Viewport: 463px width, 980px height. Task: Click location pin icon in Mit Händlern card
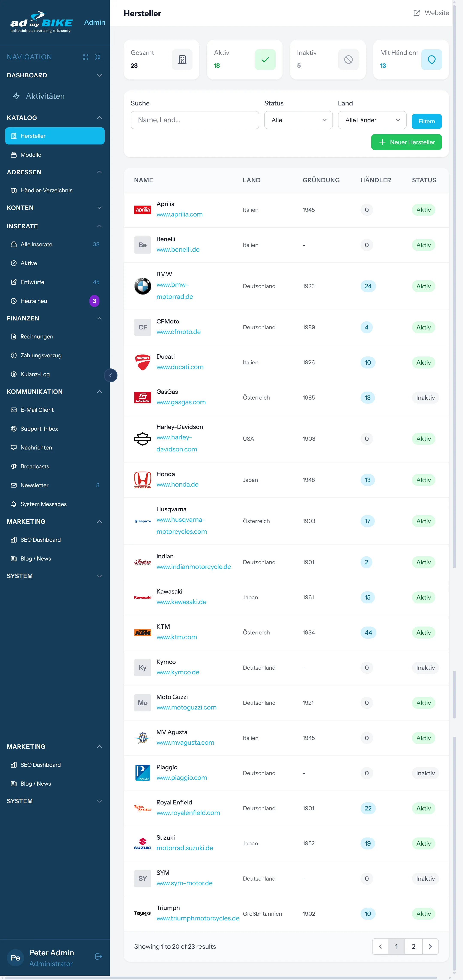(431, 59)
